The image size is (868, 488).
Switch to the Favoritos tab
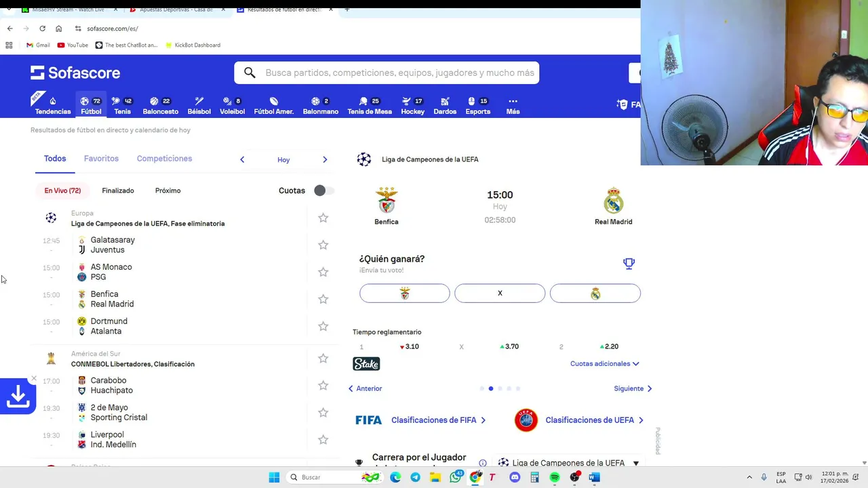pos(101,159)
